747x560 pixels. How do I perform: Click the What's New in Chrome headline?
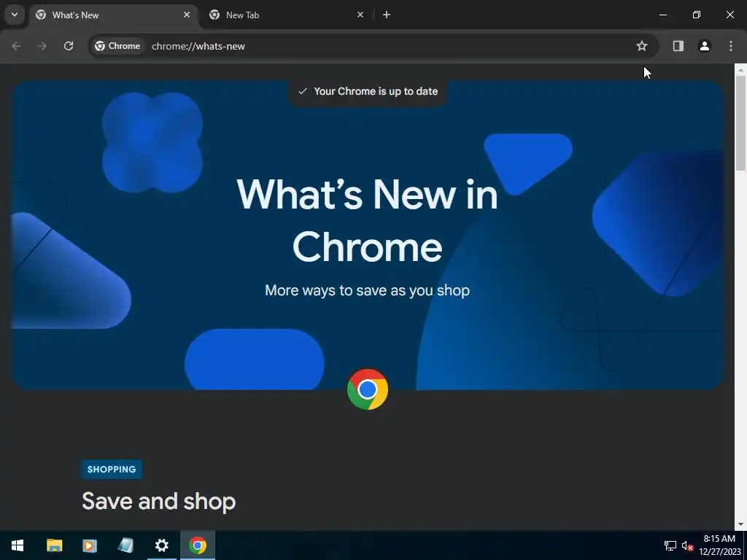(368, 220)
